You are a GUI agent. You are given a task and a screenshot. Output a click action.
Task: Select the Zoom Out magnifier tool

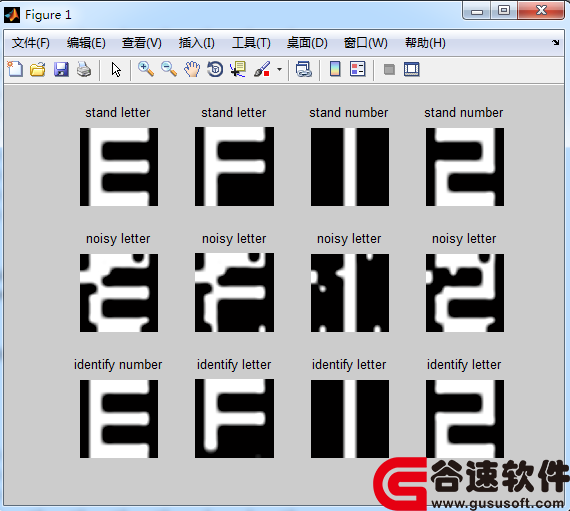click(169, 69)
